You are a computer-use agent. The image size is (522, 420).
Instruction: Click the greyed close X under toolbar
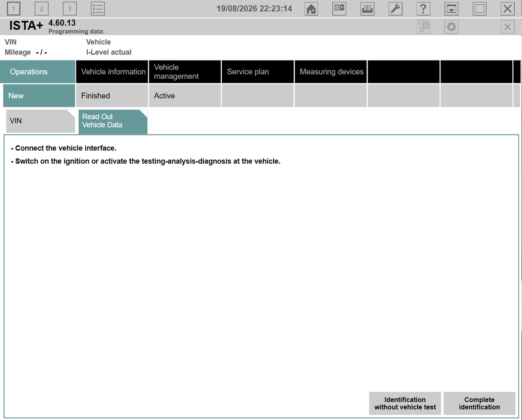(x=507, y=27)
